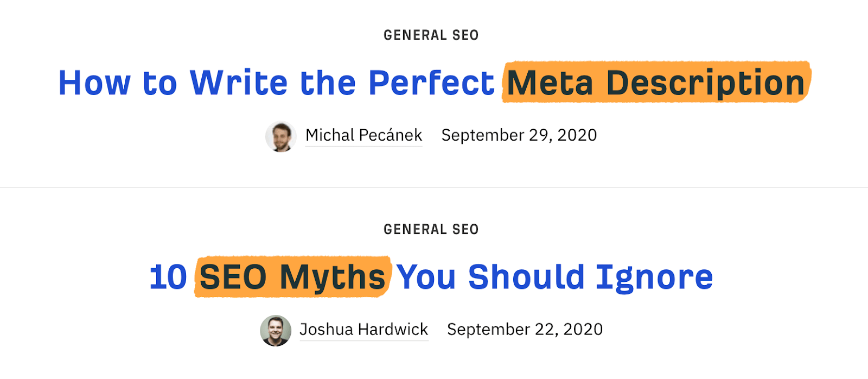Click the date September 29, 2020
Viewport: 868px width, 379px height.
coord(519,135)
